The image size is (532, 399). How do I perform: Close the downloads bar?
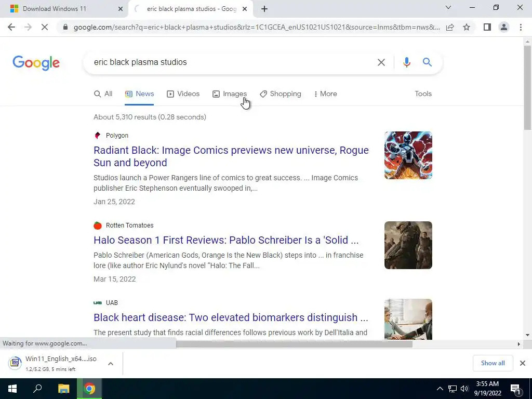pyautogui.click(x=523, y=363)
